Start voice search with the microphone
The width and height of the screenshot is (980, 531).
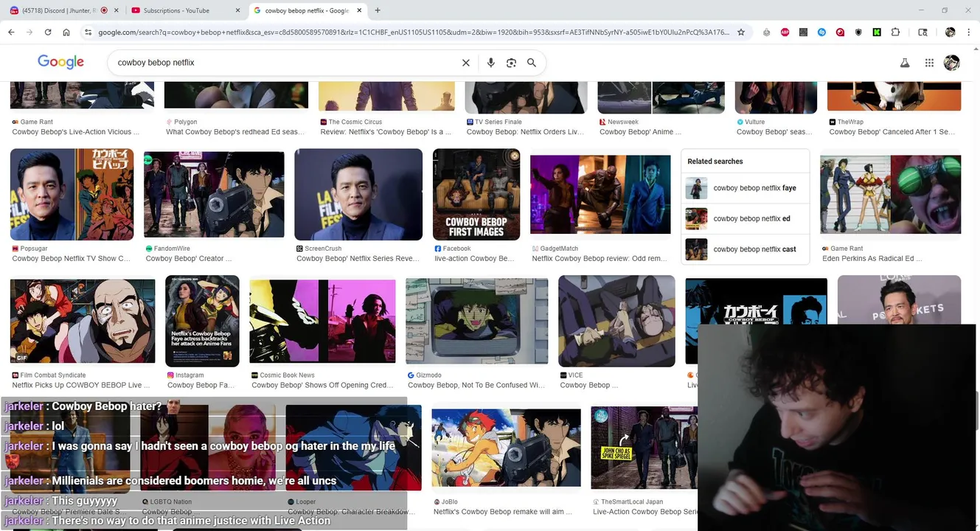(x=490, y=63)
